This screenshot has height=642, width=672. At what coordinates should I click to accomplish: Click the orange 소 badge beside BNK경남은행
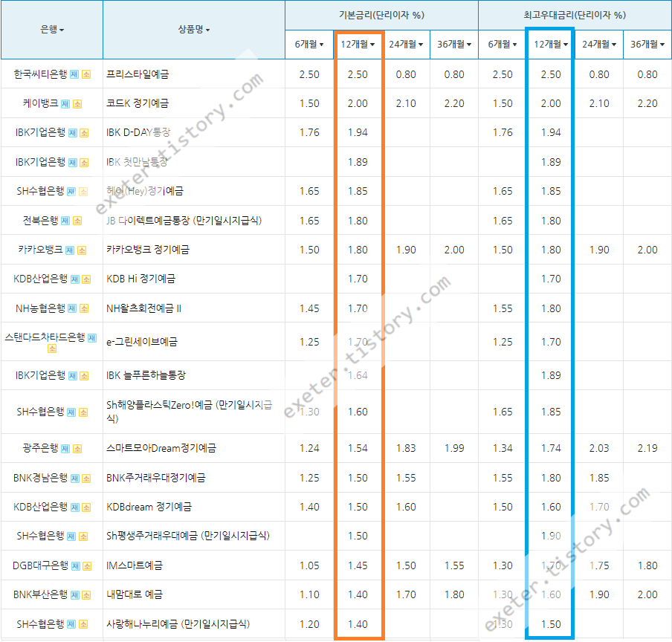[x=86, y=478]
